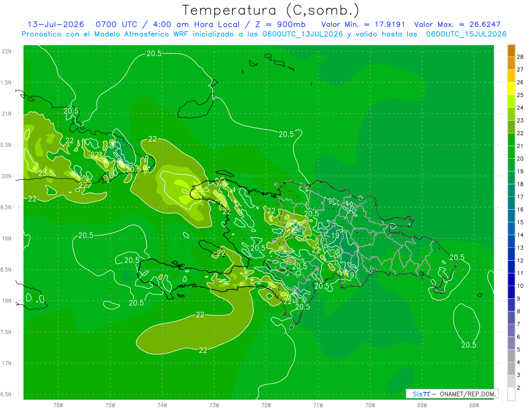Click the latitude label '18N'
Screen dimensions: 532x411
(7, 301)
